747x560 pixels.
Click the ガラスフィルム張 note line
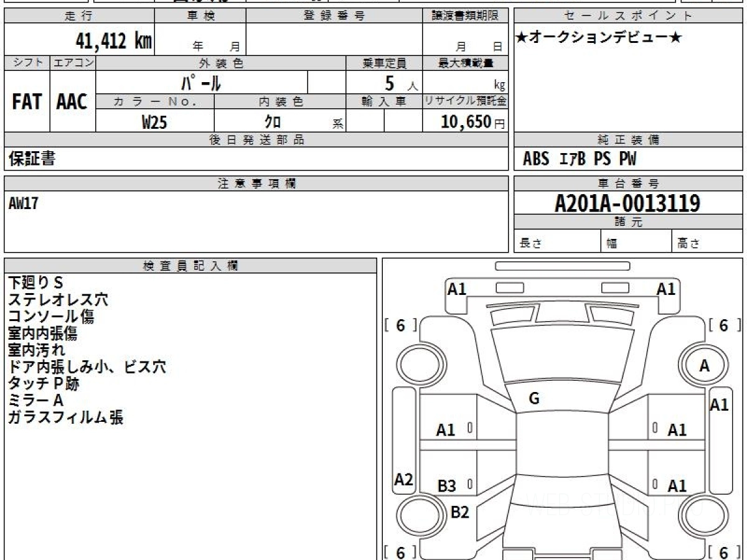coord(65,417)
